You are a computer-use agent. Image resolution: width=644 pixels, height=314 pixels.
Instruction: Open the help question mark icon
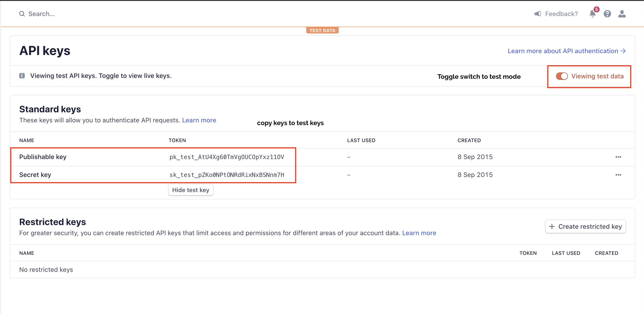tap(607, 14)
